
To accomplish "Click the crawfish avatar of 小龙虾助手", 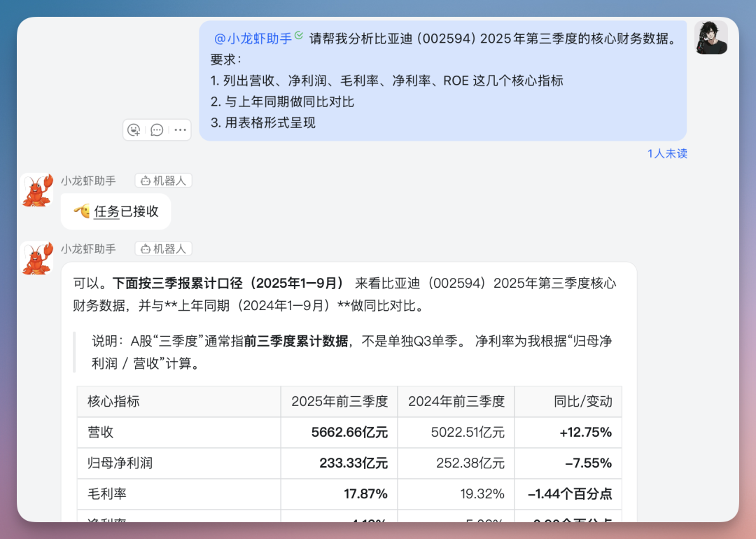I will [36, 189].
